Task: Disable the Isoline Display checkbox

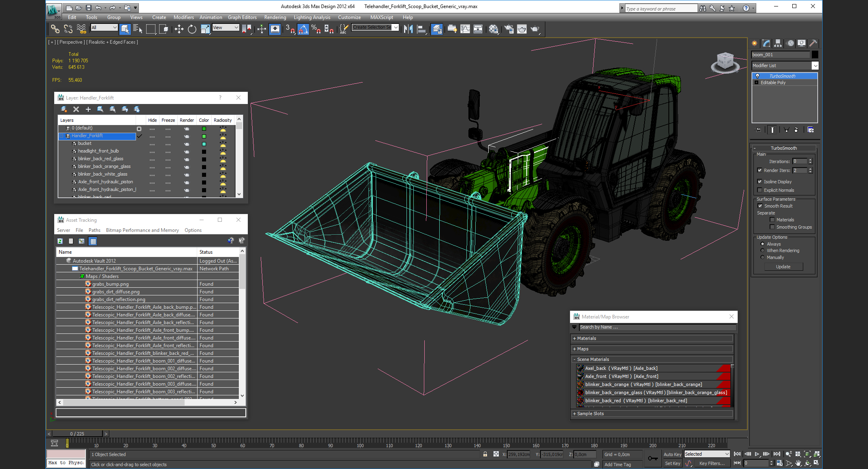Action: (x=759, y=182)
